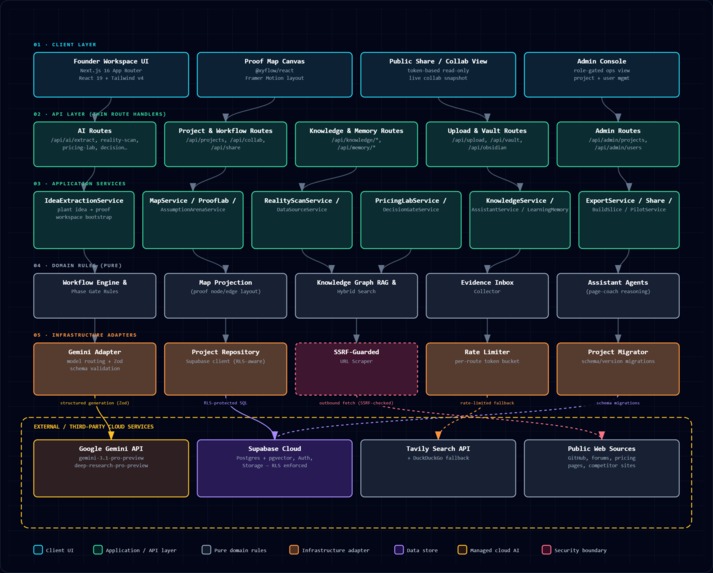Open the Admin Console node
Screen dimensions: 713x573
click(602, 75)
